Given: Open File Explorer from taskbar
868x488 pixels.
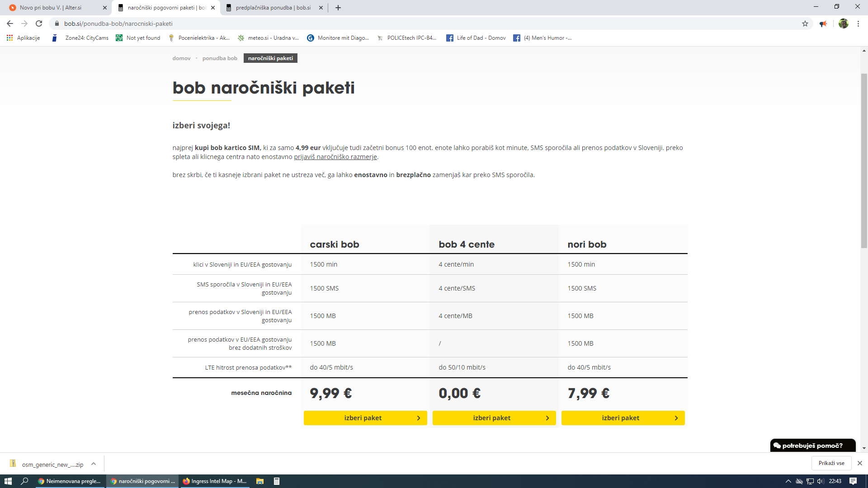Looking at the screenshot, I should [x=260, y=481].
